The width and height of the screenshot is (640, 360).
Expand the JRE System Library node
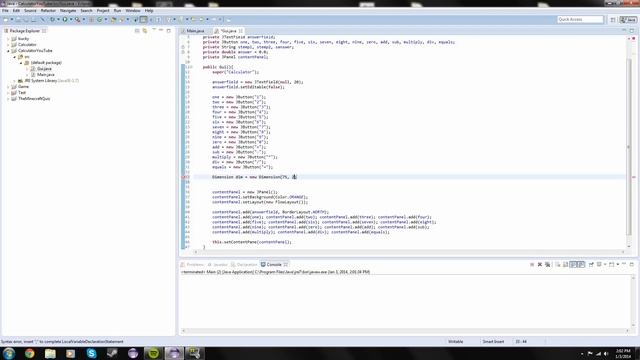(x=15, y=81)
